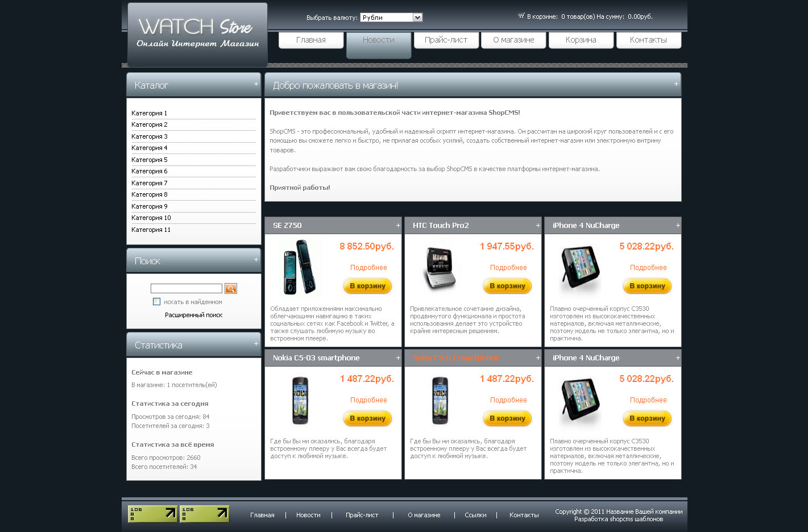Click plus icon on SE Z750 card
Viewport: 808px width, 532px height.
pyautogui.click(x=398, y=226)
